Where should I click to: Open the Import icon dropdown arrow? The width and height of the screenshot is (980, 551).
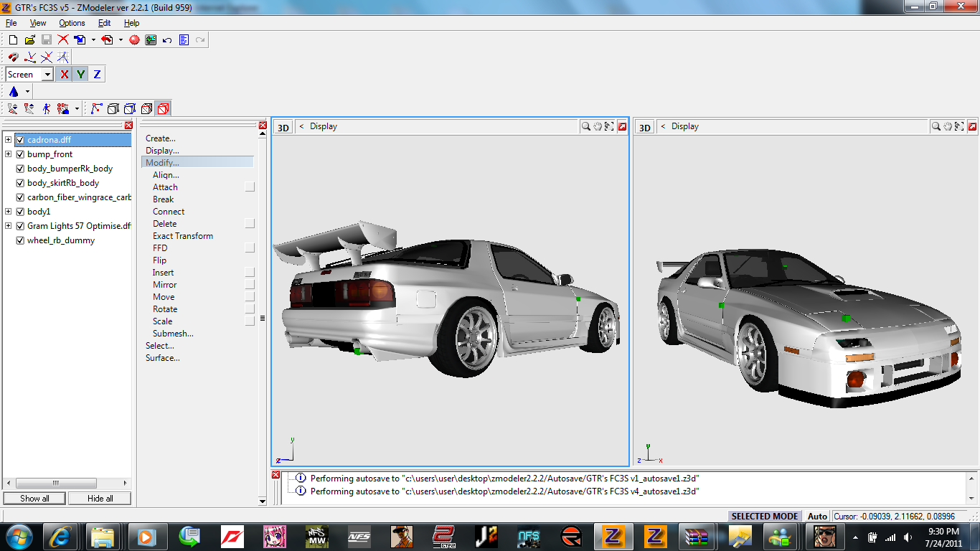pyautogui.click(x=93, y=40)
